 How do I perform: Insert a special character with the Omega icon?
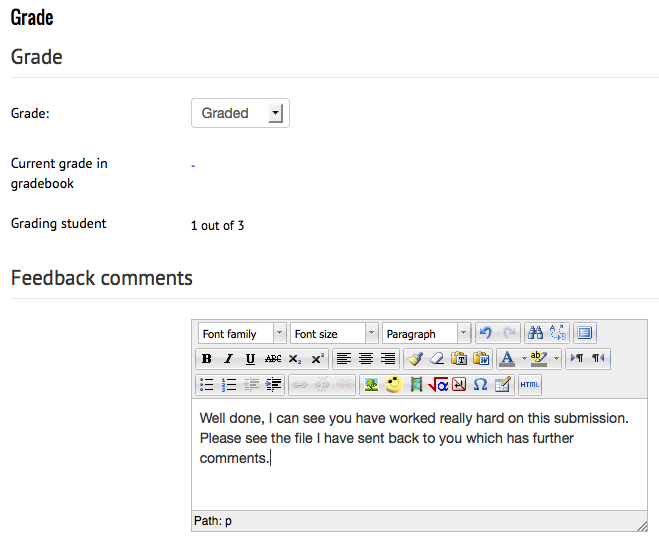(x=481, y=384)
